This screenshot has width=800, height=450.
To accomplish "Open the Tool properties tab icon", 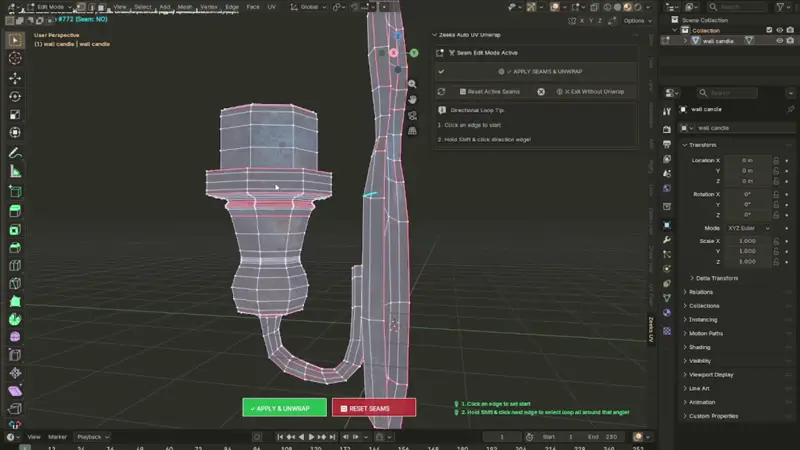I will (x=667, y=111).
